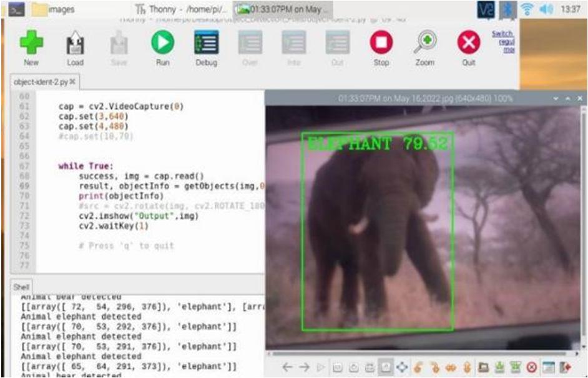Click the zoom in icon in image viewer
588x378 pixels.
pos(353,367)
